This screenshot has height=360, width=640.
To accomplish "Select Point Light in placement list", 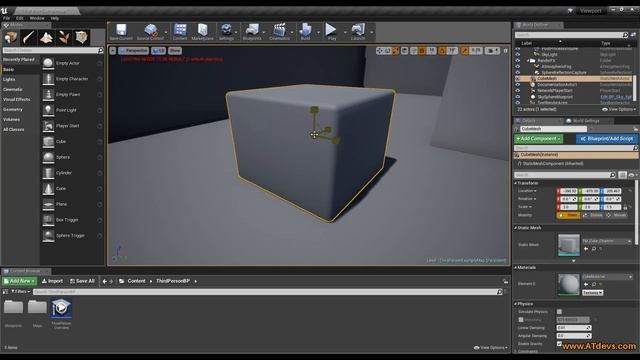I will coord(72,110).
